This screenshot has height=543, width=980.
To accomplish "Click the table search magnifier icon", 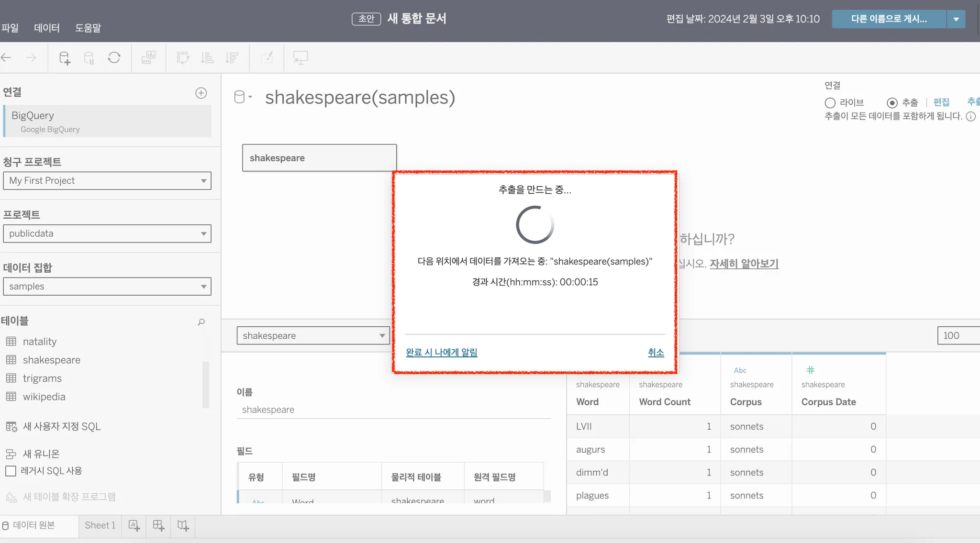I will [201, 322].
